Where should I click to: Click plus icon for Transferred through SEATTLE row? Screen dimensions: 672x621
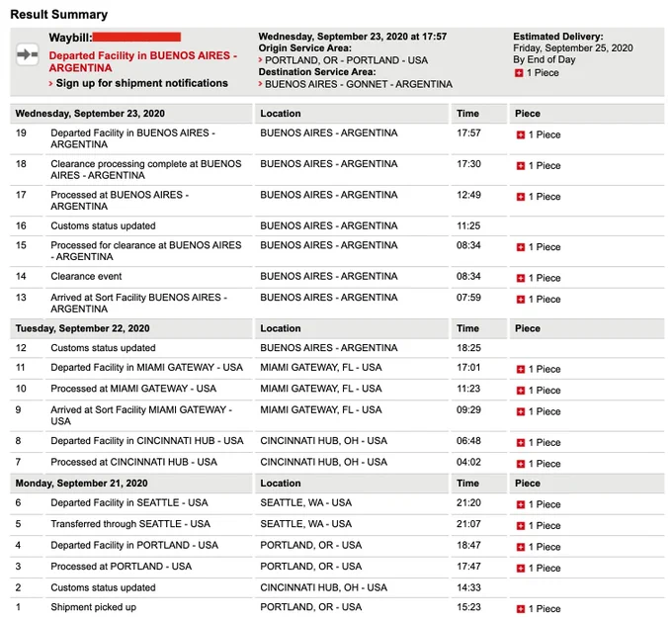click(x=520, y=526)
